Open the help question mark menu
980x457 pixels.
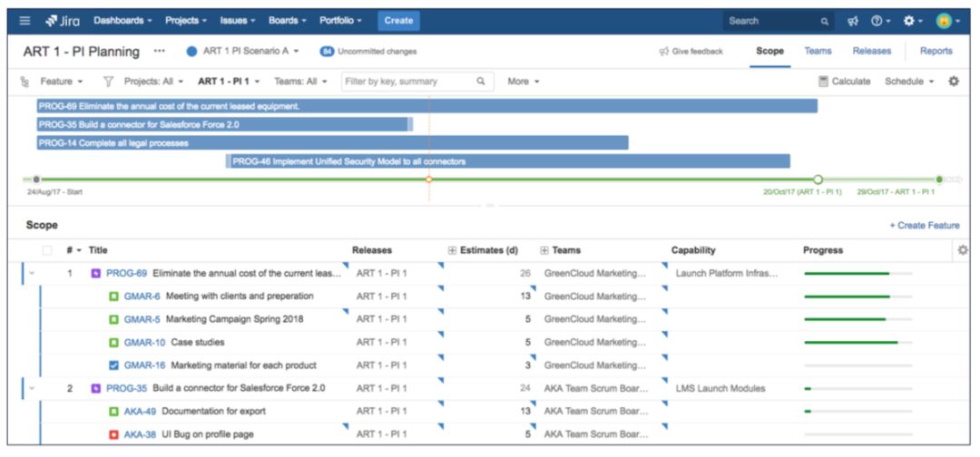(x=880, y=21)
